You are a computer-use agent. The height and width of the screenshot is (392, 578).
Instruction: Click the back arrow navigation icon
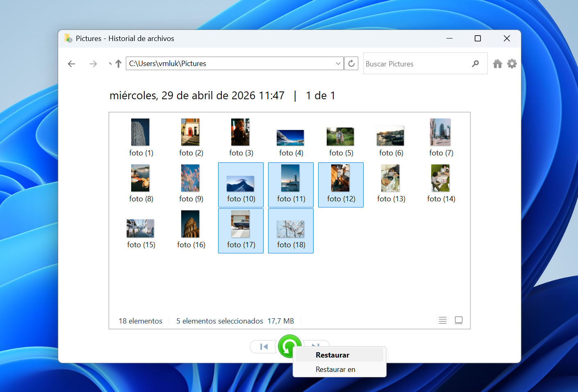[x=72, y=64]
